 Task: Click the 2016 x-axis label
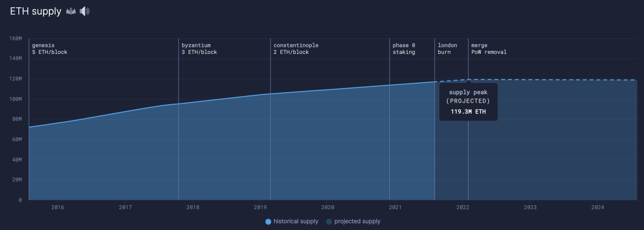tap(57, 207)
